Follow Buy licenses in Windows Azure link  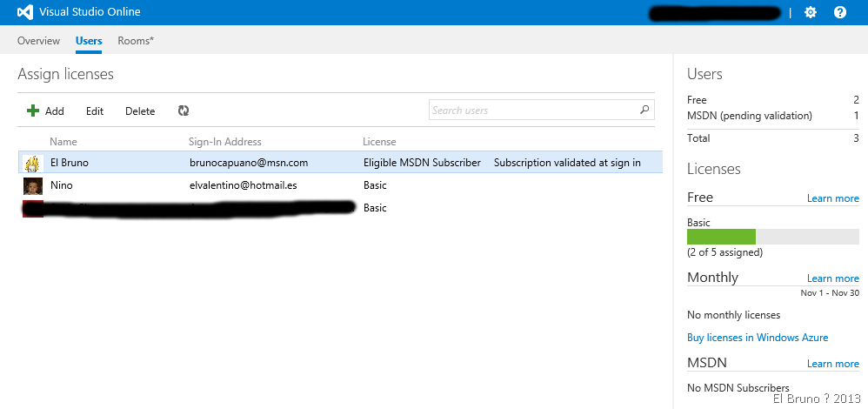(x=758, y=338)
